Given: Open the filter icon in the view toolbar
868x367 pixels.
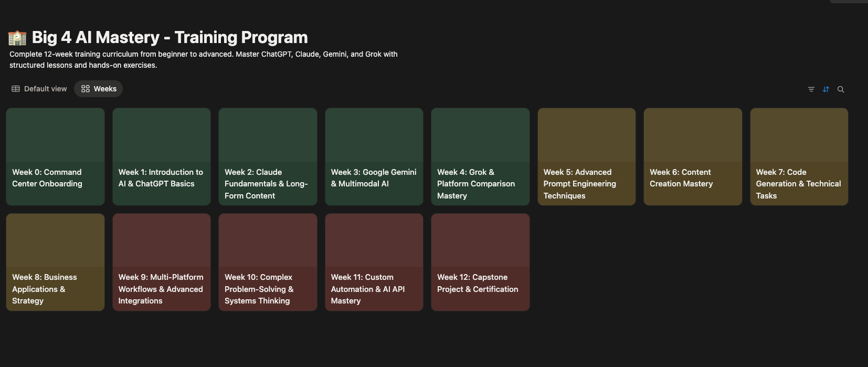Looking at the screenshot, I should pyautogui.click(x=811, y=89).
